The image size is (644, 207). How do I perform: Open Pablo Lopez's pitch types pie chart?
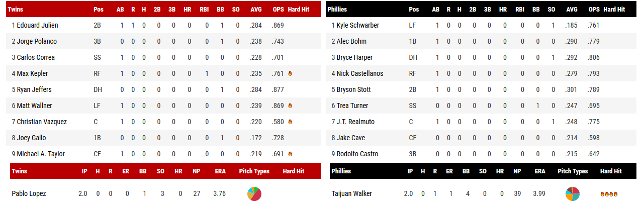[254, 193]
